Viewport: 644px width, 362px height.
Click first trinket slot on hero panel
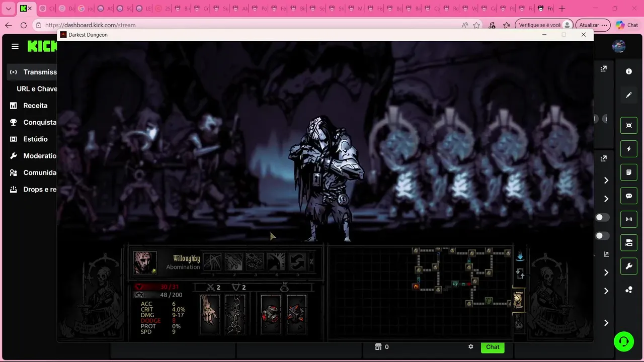point(270,314)
